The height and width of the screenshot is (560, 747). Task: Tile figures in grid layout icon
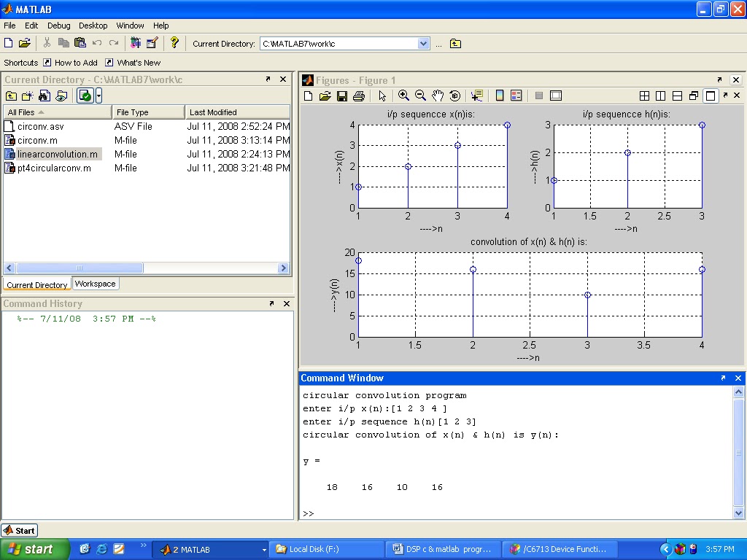(x=644, y=96)
